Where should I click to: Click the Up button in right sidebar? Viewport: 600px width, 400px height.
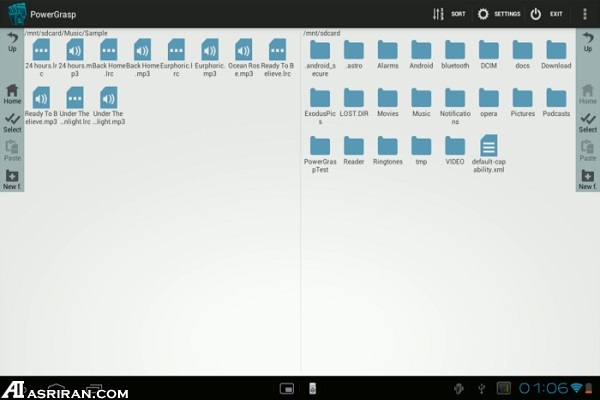click(x=587, y=41)
